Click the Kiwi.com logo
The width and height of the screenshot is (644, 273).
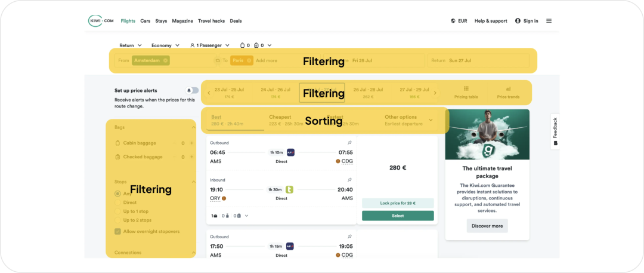pyautogui.click(x=101, y=21)
